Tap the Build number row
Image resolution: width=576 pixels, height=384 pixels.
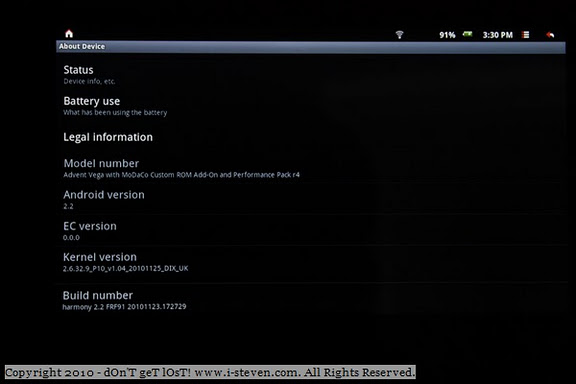point(311,300)
